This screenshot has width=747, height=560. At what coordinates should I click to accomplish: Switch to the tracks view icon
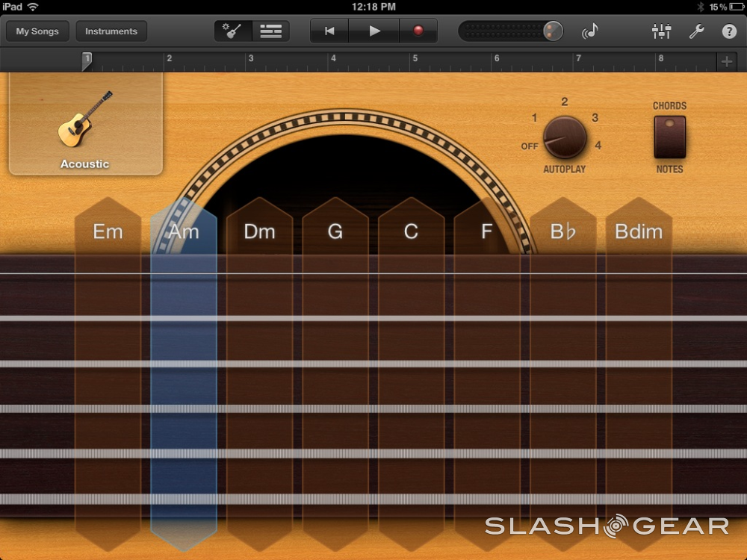coord(270,31)
